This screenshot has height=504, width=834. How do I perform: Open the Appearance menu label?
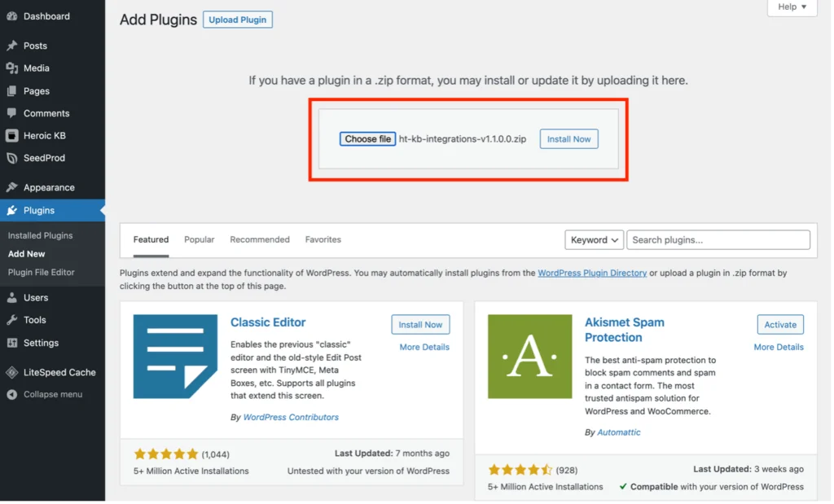(49, 187)
